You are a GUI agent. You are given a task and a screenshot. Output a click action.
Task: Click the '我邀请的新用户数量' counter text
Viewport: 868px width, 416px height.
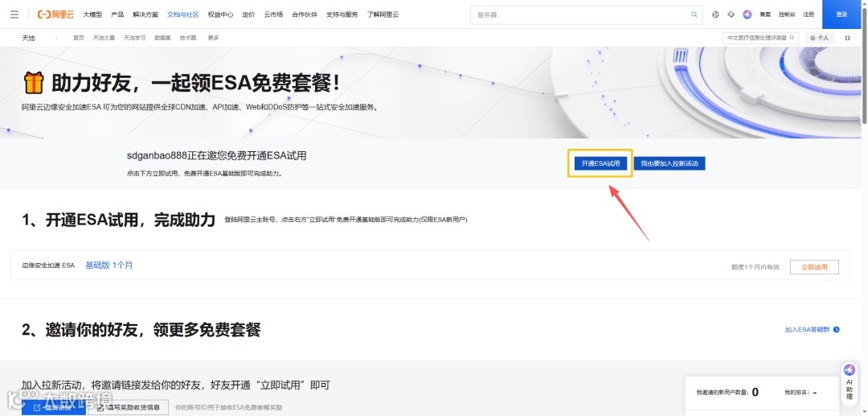pyautogui.click(x=727, y=392)
